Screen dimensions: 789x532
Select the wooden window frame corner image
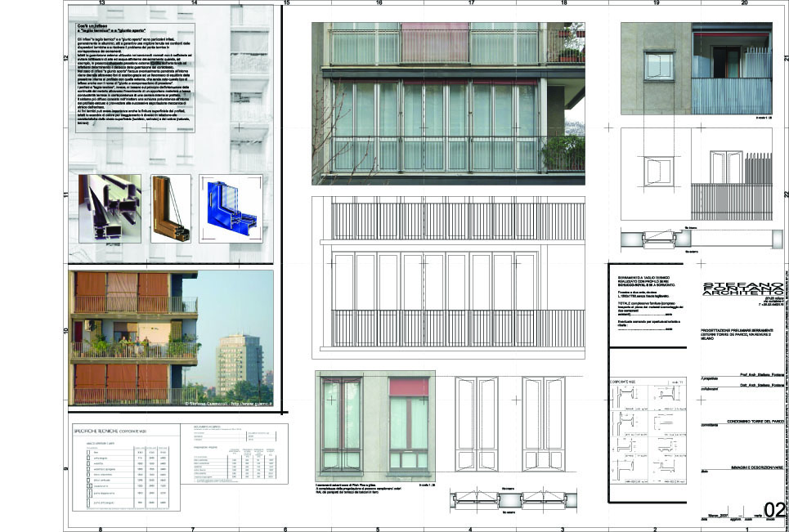(x=170, y=208)
